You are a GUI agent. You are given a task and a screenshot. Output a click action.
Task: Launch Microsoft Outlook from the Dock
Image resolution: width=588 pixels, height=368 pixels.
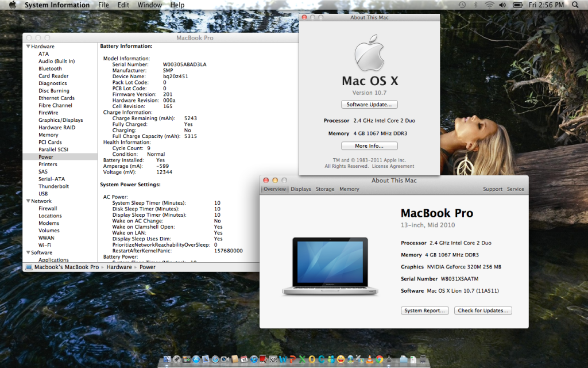pyautogui.click(x=312, y=359)
